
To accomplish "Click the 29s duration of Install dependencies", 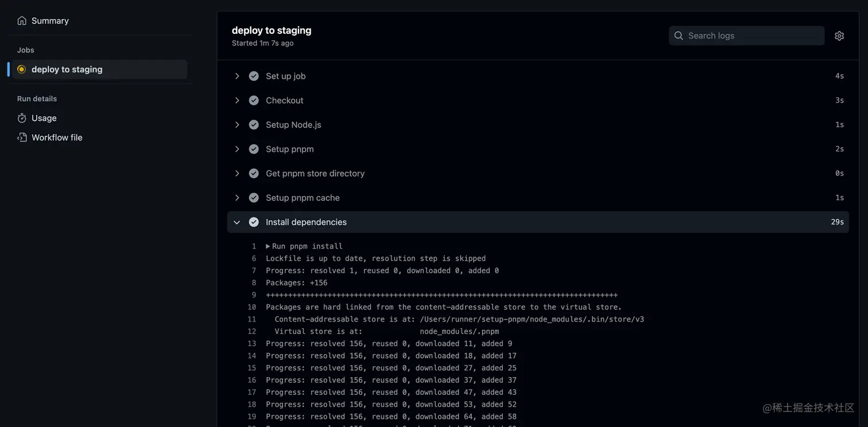I will click(x=837, y=222).
